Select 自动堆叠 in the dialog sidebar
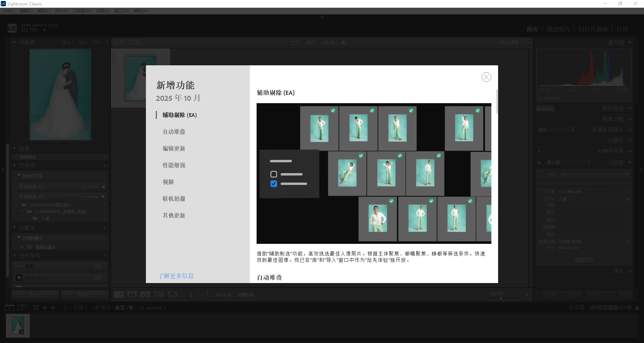This screenshot has width=644, height=343. pos(174,132)
